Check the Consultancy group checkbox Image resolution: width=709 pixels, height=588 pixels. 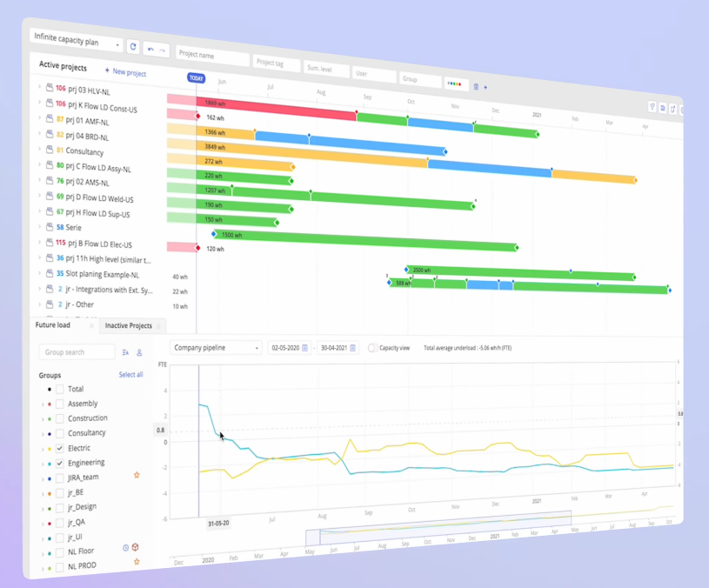tap(60, 433)
